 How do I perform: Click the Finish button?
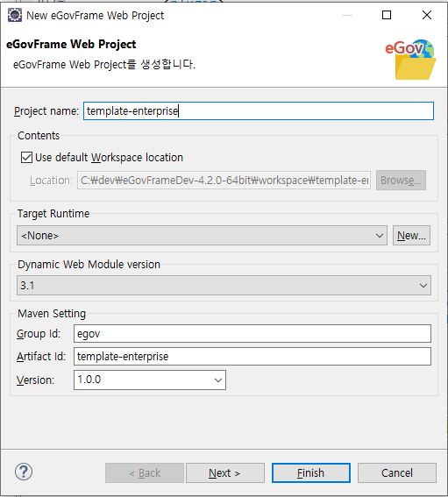(x=311, y=473)
